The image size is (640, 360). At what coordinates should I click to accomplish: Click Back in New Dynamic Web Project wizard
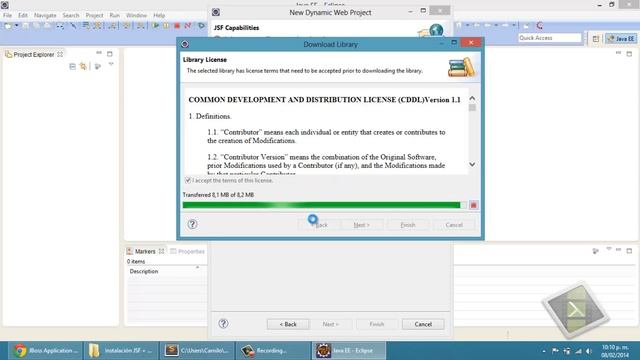tap(288, 324)
